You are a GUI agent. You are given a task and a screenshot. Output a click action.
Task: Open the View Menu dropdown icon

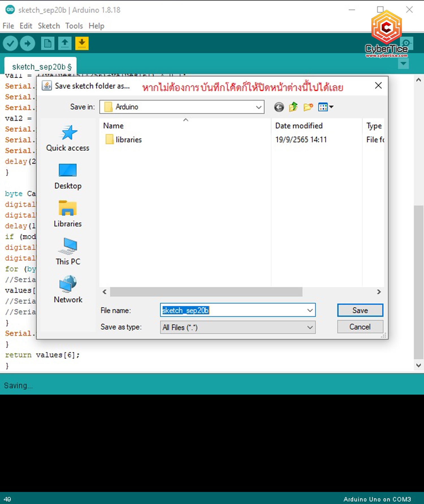pyautogui.click(x=326, y=107)
